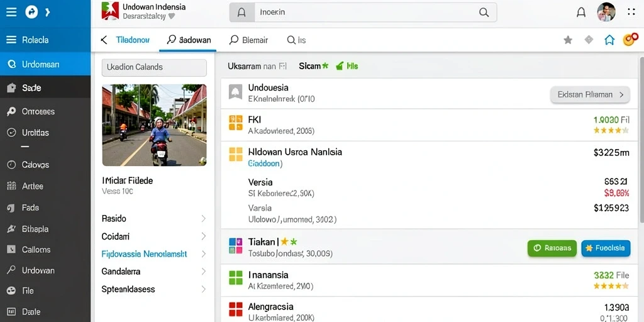Image resolution: width=644 pixels, height=322 pixels.
Task: Switch to the Biemair tab
Action: point(248,40)
